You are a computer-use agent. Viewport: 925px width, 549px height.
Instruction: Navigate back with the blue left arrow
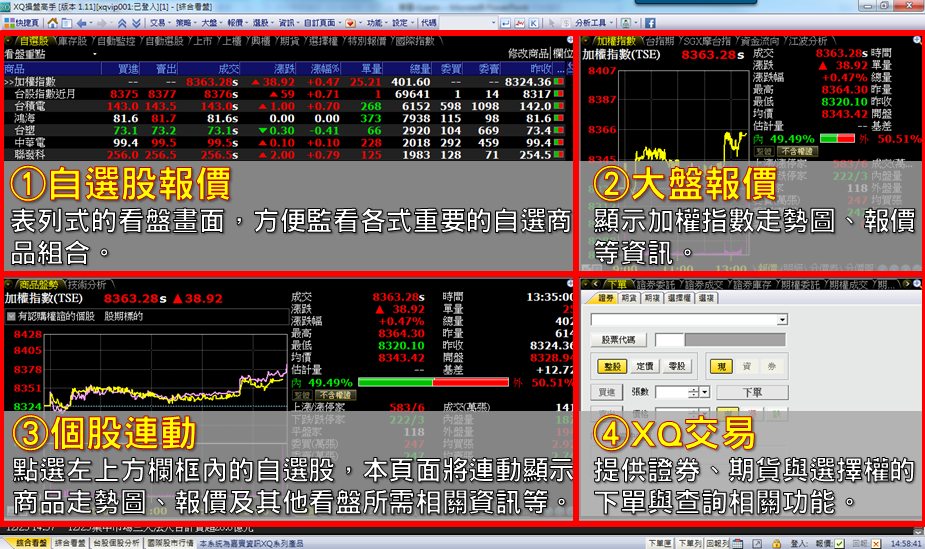tap(81, 23)
